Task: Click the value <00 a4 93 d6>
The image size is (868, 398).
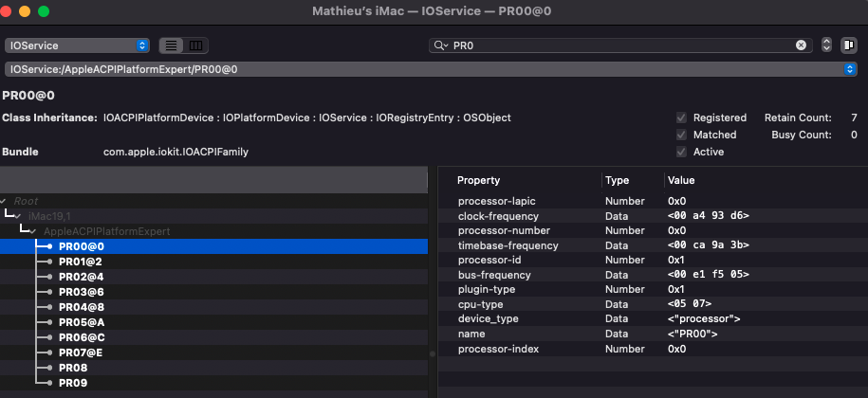Action: 709,216
